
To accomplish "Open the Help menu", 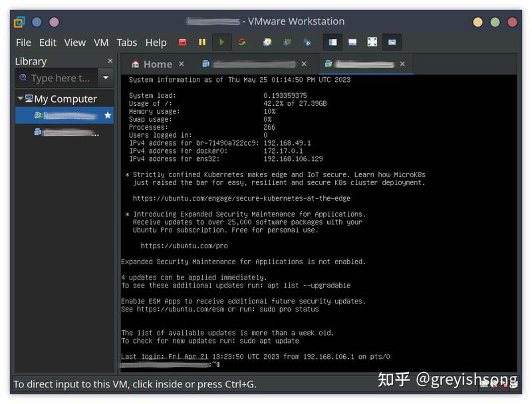I will [156, 43].
